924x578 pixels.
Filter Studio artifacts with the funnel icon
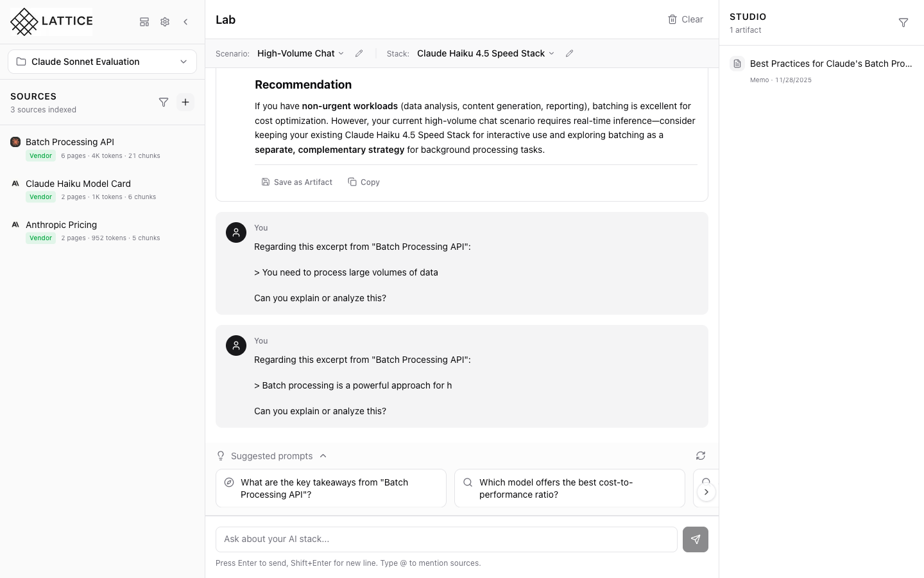(x=903, y=22)
